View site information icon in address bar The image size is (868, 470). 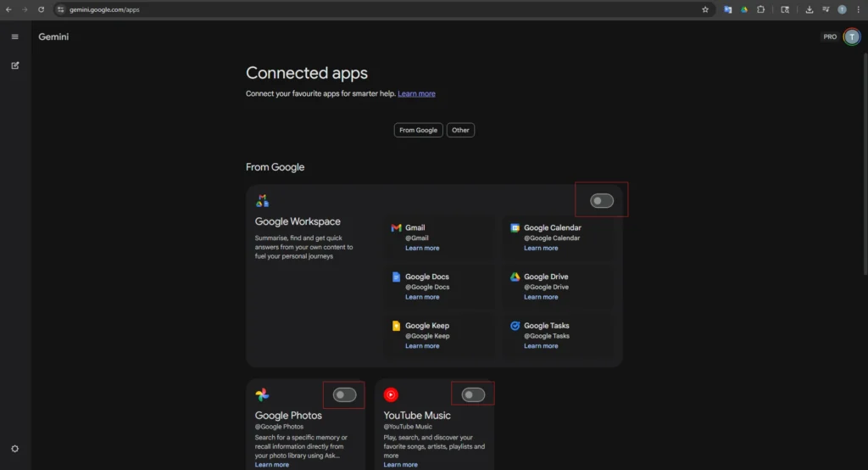(x=60, y=9)
